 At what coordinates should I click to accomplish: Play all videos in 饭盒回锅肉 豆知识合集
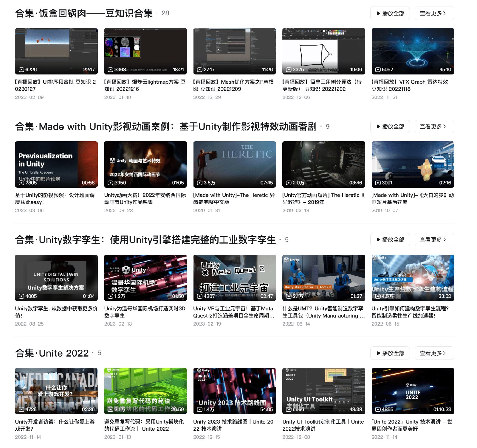(x=390, y=13)
